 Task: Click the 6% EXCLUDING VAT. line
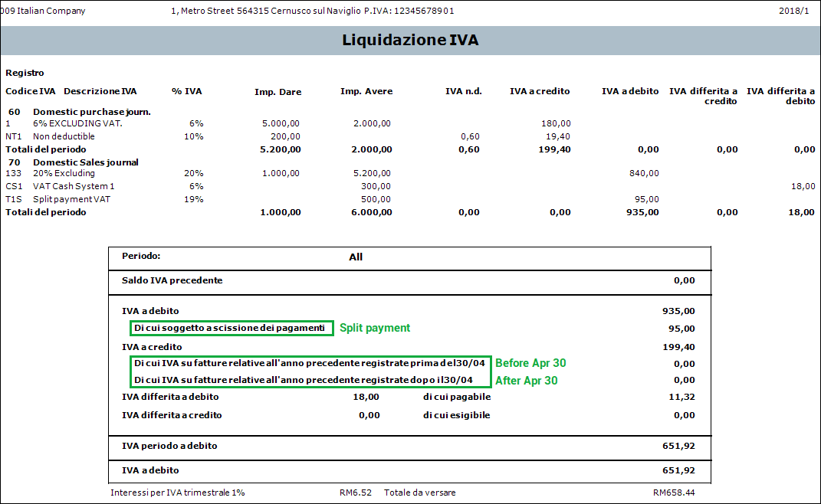pos(77,123)
